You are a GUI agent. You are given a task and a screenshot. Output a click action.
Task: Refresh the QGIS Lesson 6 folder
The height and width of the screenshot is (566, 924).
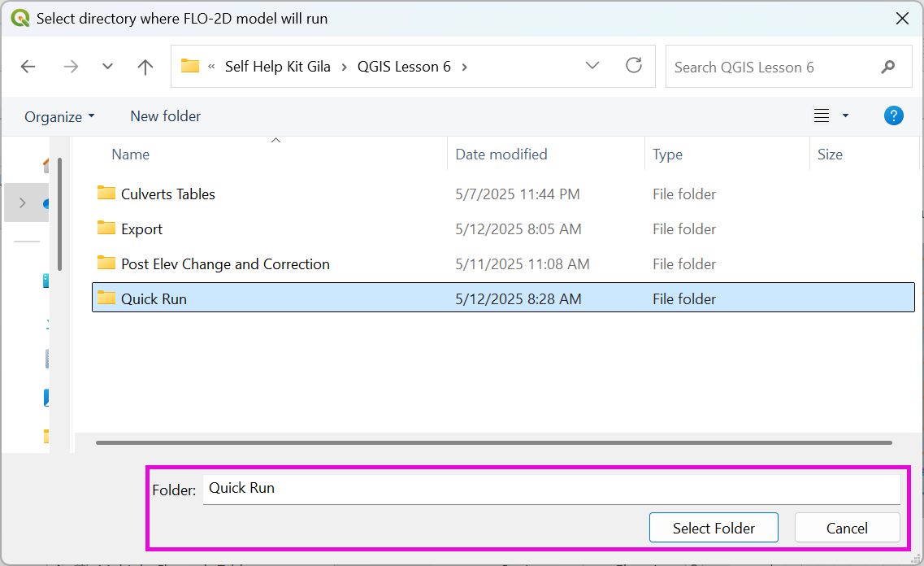tap(634, 66)
